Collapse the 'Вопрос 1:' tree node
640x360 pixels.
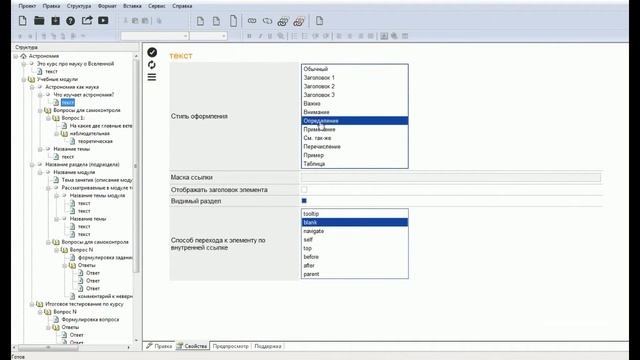pyautogui.click(x=48, y=118)
